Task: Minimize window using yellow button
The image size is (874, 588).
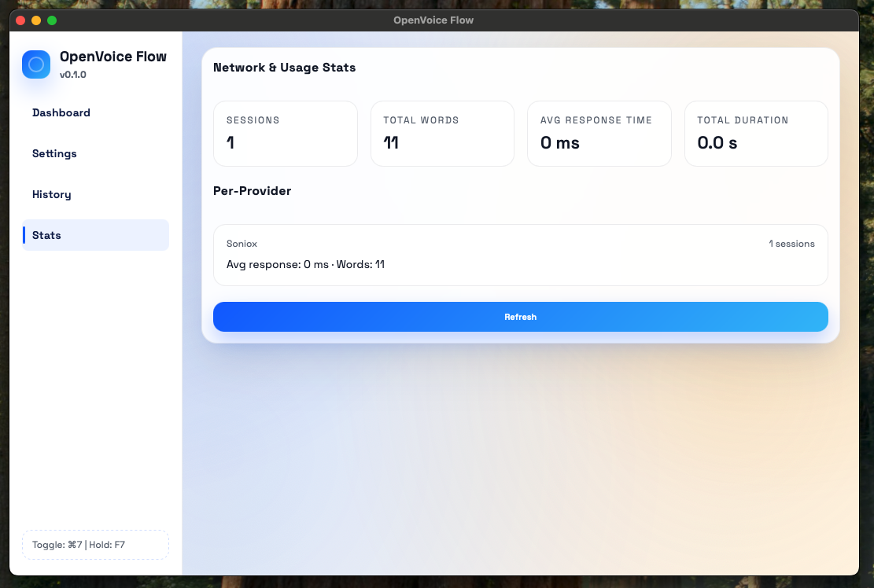Action: pyautogui.click(x=36, y=20)
